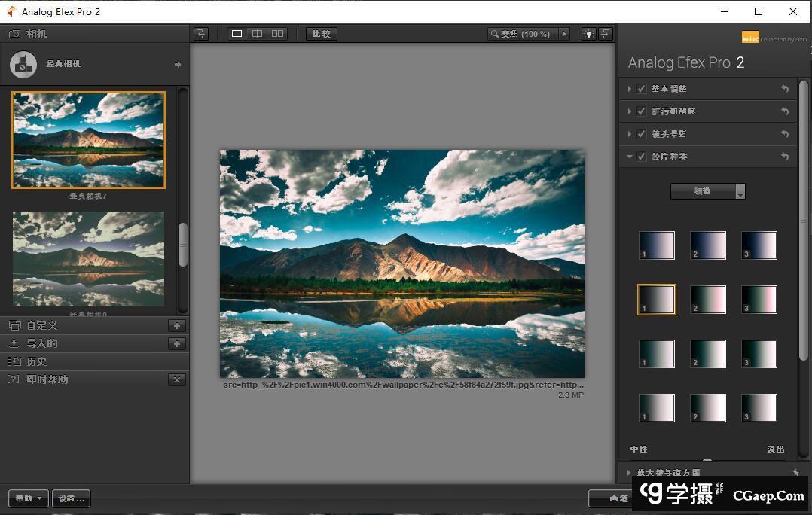Toggle the lightbulb background color icon
The height and width of the screenshot is (515, 812).
[x=588, y=34]
